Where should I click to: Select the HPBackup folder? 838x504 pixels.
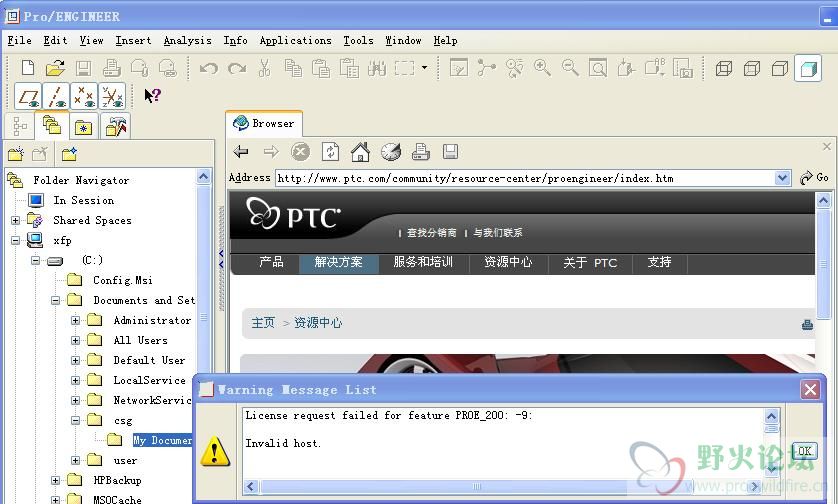click(117, 480)
